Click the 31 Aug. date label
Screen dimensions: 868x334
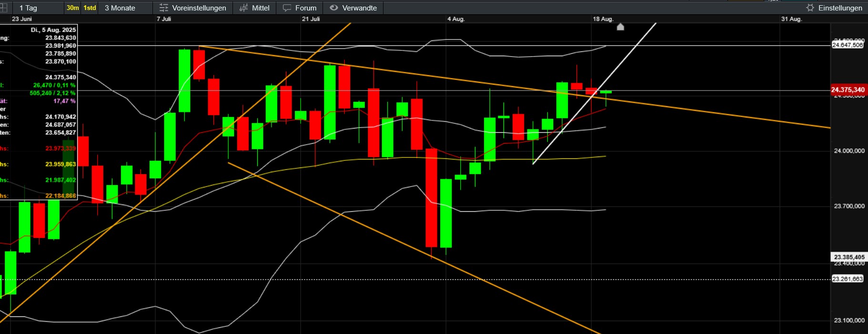pos(792,19)
